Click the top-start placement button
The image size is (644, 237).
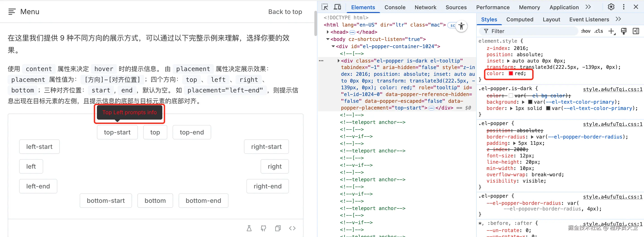tap(117, 132)
